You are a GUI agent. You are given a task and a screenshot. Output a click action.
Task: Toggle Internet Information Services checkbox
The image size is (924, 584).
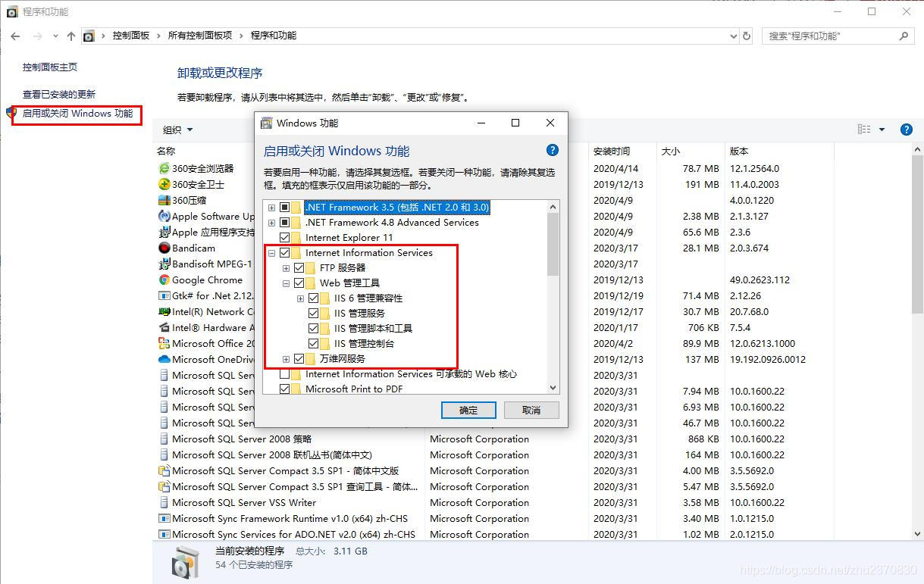[285, 252]
